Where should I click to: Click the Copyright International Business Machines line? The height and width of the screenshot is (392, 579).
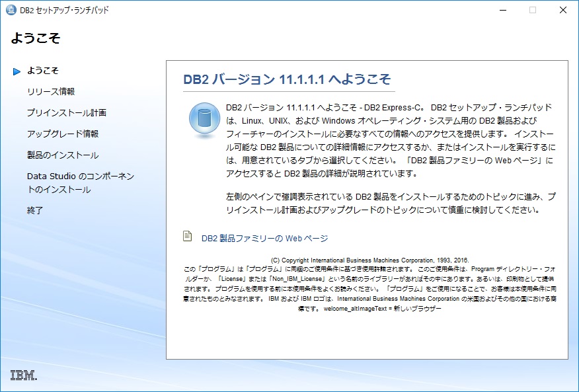coord(369,260)
